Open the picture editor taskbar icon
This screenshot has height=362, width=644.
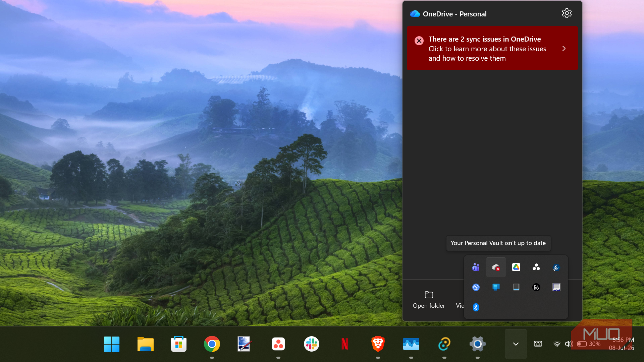click(x=245, y=344)
